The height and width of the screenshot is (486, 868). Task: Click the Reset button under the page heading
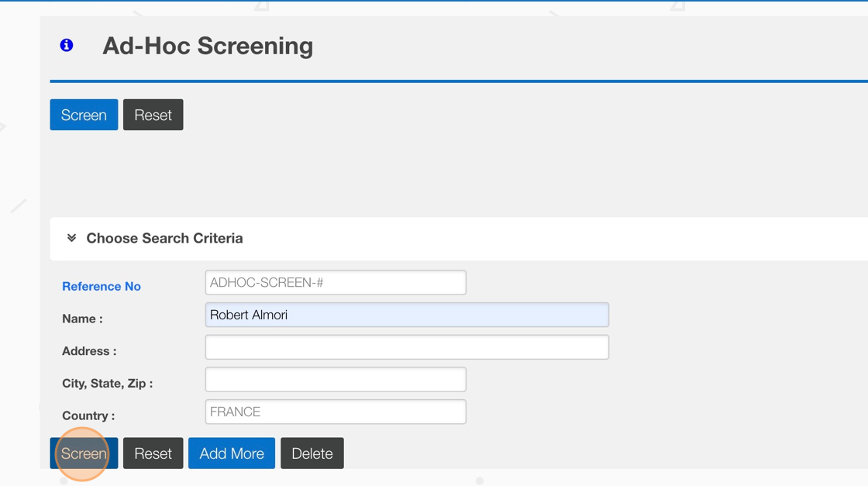pos(153,115)
